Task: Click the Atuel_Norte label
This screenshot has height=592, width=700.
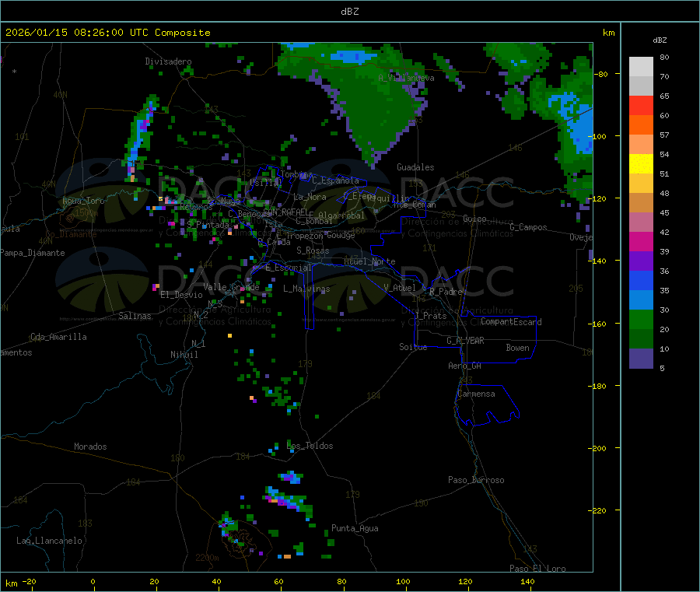Action: coord(369,261)
